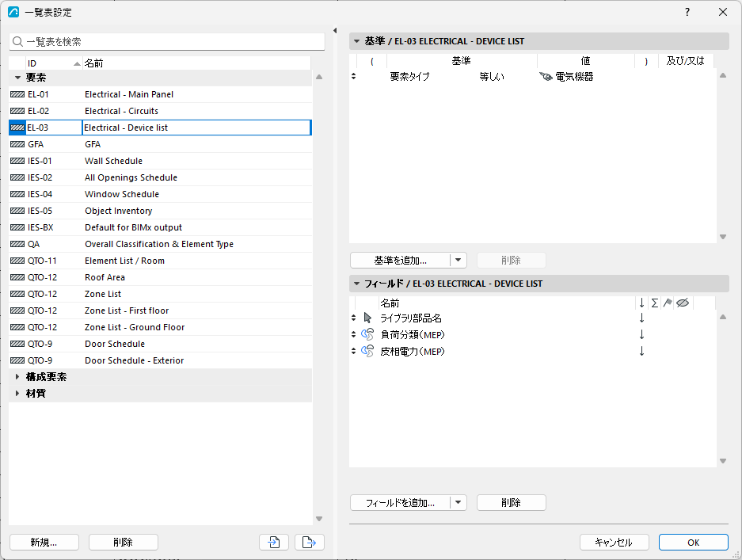
Task: Toggle sort arrow for ライブラリ部品名 field
Action: (x=641, y=318)
